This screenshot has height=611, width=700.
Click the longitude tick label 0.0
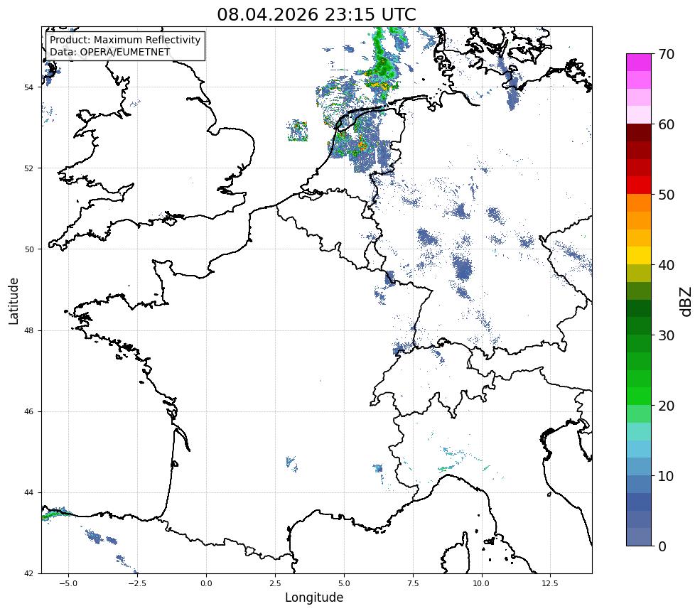[206, 583]
